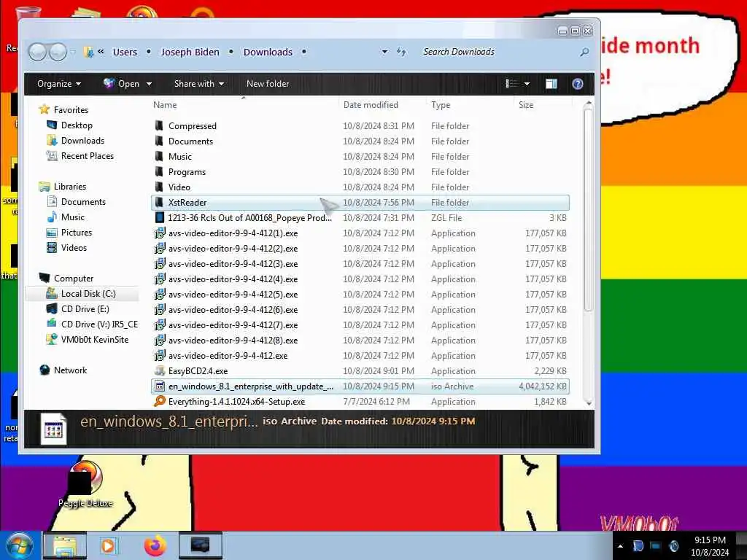Select the EasyBCD2.4.exe icon
This screenshot has height=560, width=747.
160,371
